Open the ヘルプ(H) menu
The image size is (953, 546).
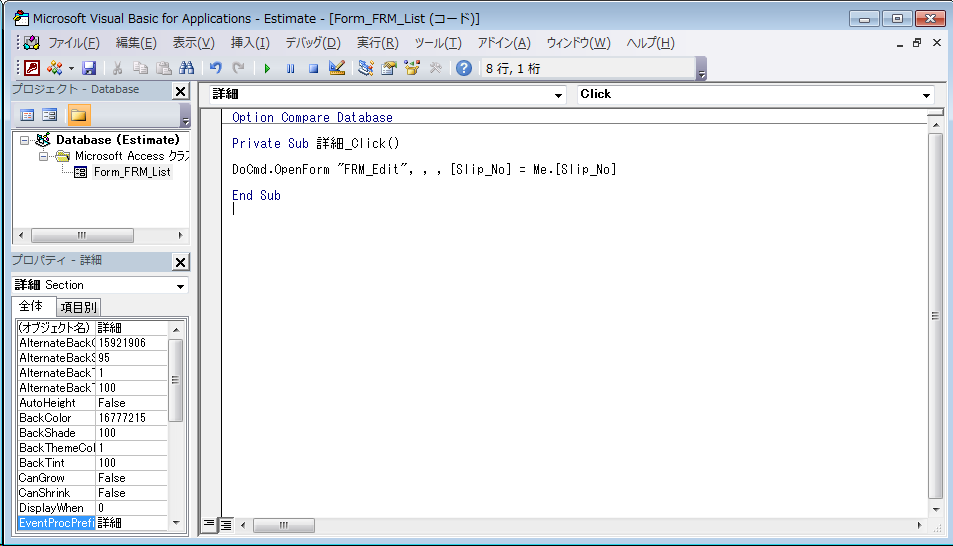[650, 43]
